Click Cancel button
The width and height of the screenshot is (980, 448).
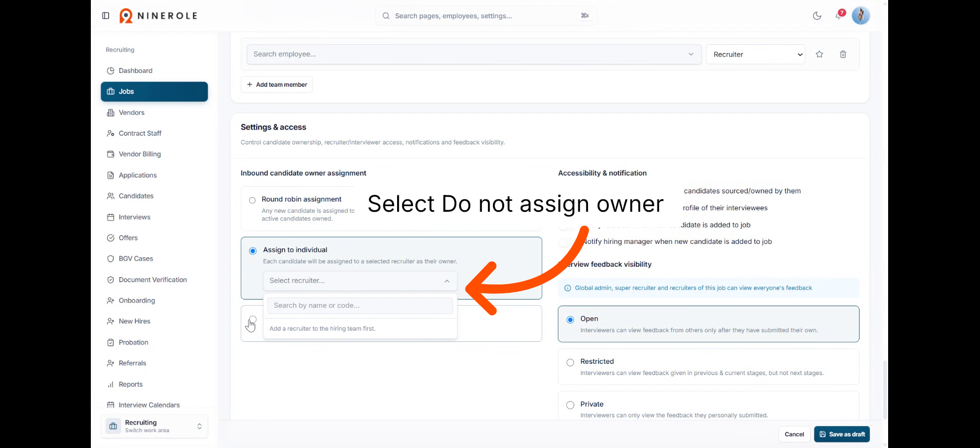[x=794, y=434]
